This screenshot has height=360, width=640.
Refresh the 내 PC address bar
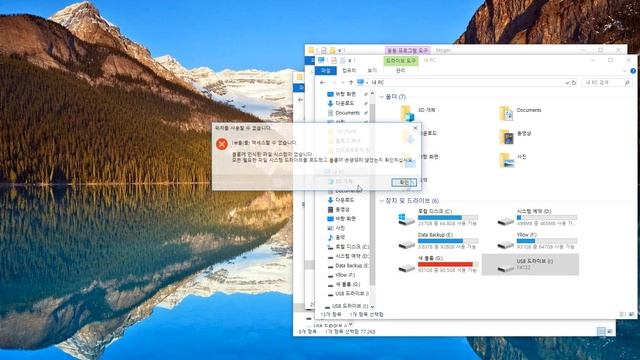(574, 82)
